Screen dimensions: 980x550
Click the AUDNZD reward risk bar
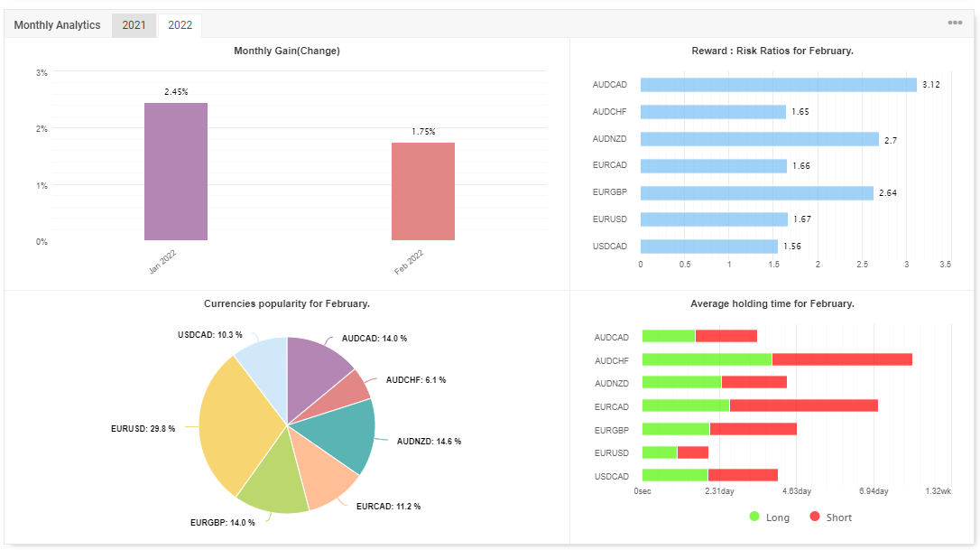[x=760, y=139]
